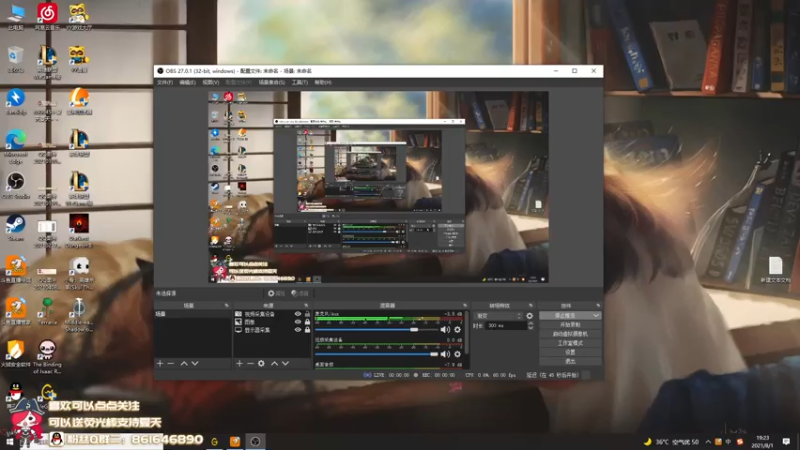The image size is (800, 450).
Task: Open transition properties gear icon
Action: click(x=530, y=316)
